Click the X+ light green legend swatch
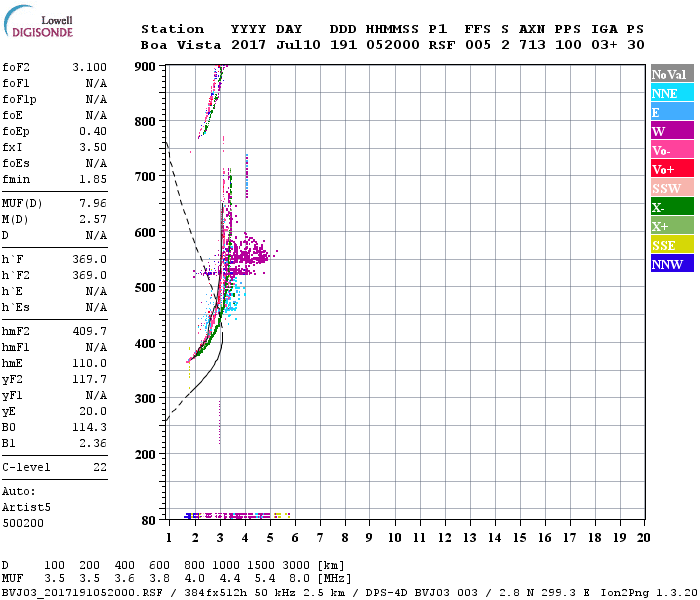Viewport: 700px width, 600px height. (671, 226)
